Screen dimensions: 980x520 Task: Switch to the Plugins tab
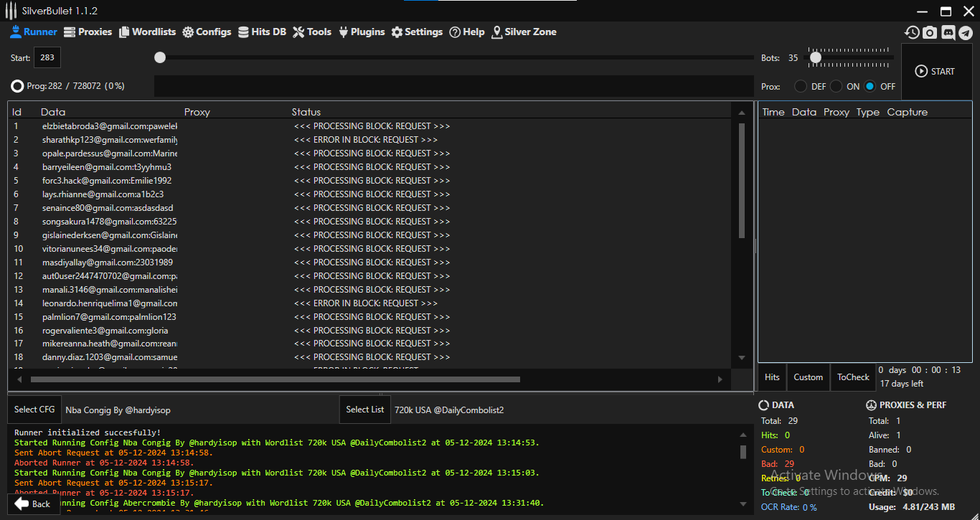tap(362, 32)
